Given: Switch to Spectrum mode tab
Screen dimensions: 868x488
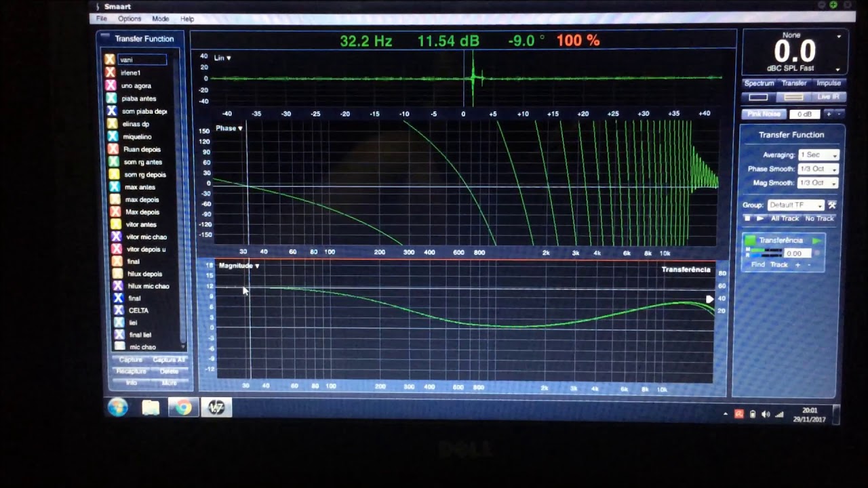Looking at the screenshot, I should (759, 83).
